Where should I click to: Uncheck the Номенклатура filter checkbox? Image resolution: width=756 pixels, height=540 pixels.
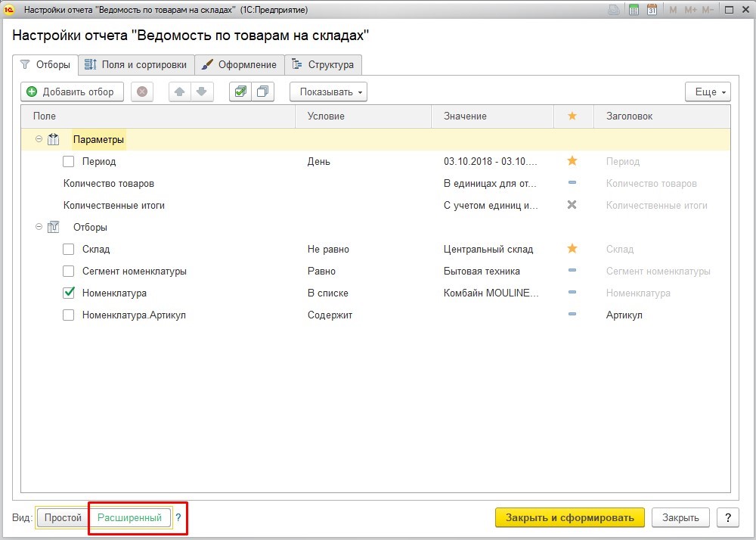point(69,293)
